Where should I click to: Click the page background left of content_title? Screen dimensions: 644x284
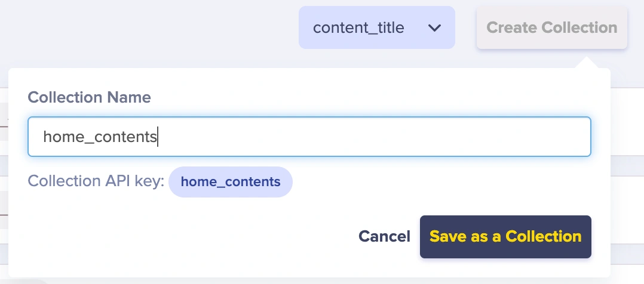(149, 27)
